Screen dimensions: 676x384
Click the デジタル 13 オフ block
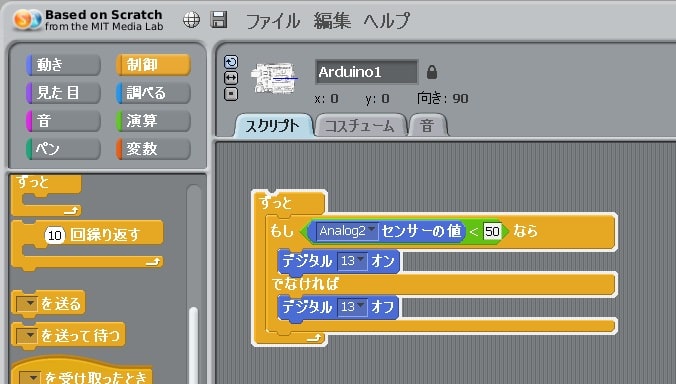339,307
